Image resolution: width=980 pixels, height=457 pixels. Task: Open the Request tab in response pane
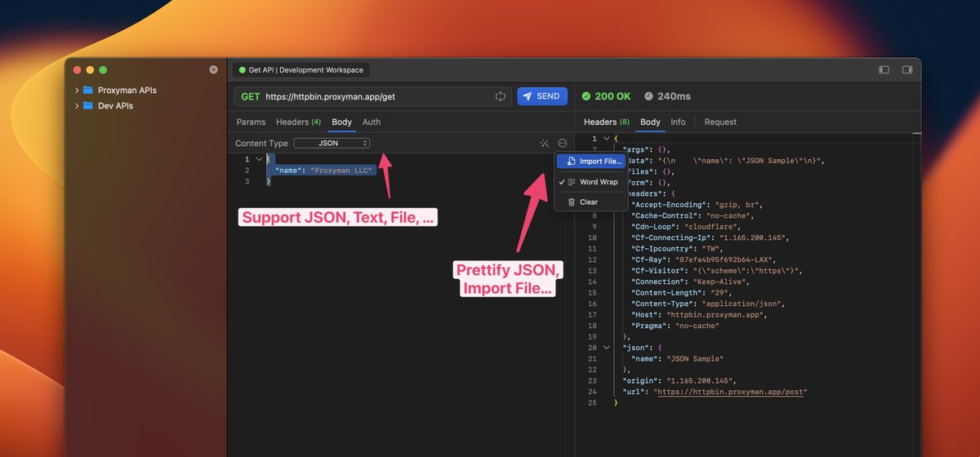[x=720, y=122]
